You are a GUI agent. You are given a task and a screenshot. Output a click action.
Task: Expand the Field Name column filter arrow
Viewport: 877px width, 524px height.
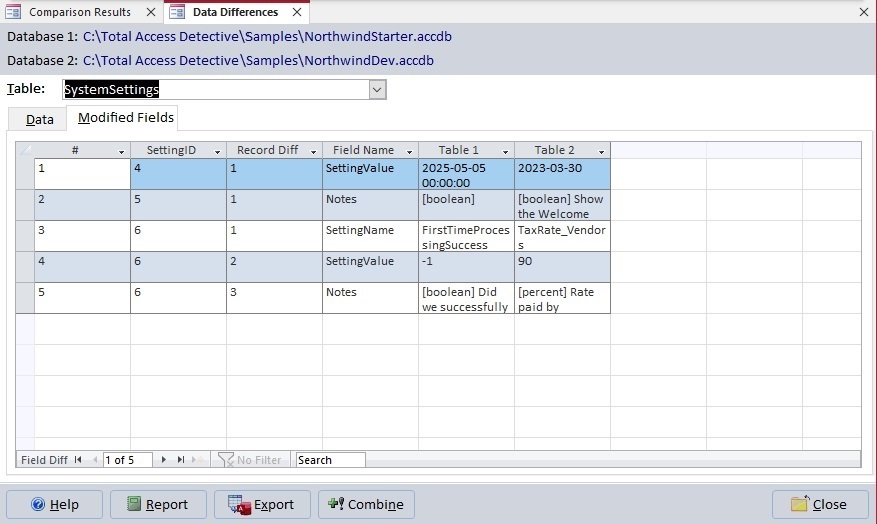click(409, 151)
